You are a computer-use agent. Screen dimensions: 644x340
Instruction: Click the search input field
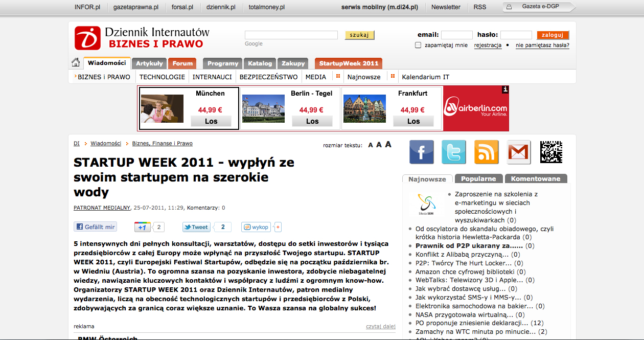291,35
